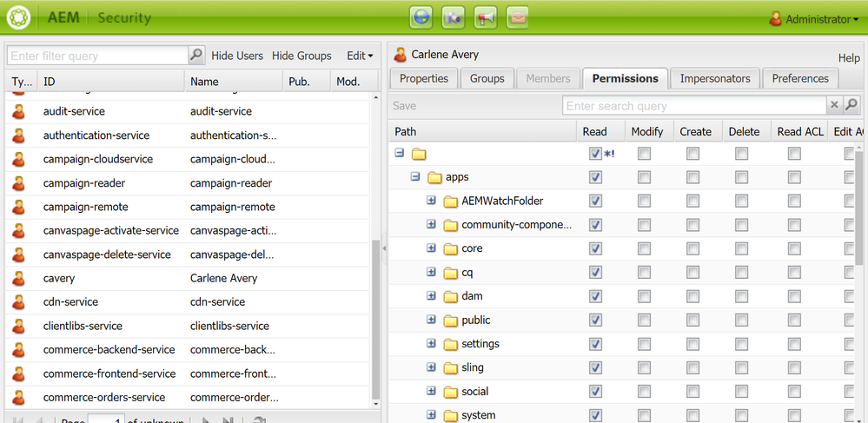The width and height of the screenshot is (868, 423).
Task: Click Hide Groups button
Action: 301,56
